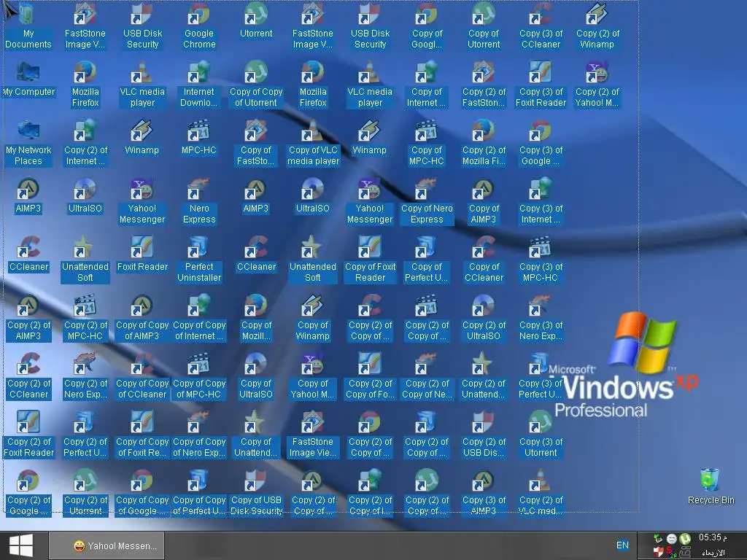
Task: Click Copy of CCleaner shortcut
Action: pos(484,260)
